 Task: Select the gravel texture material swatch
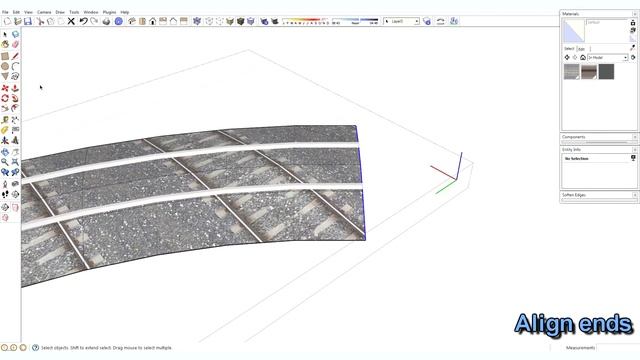tap(571, 72)
